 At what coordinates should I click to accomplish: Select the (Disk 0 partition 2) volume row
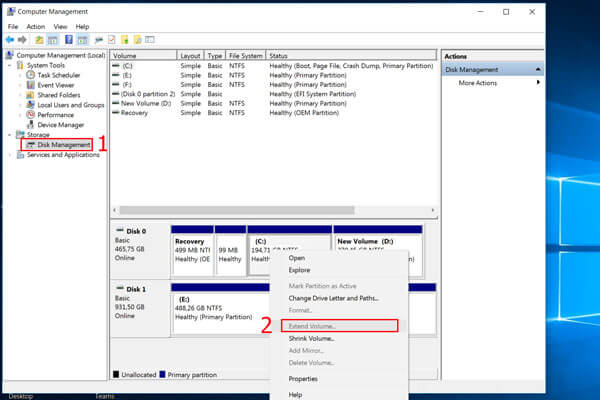click(272, 94)
